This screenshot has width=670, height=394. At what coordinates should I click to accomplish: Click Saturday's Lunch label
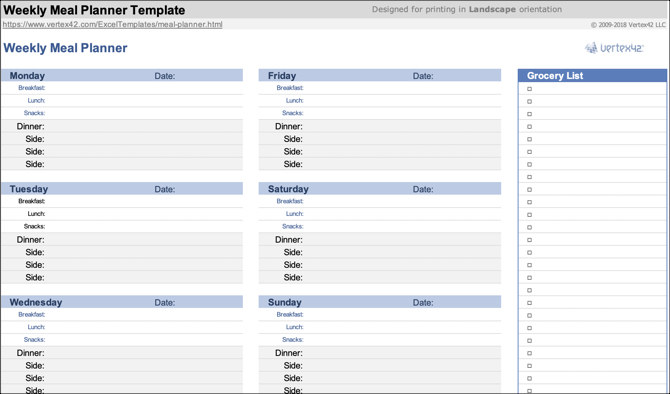tap(294, 214)
